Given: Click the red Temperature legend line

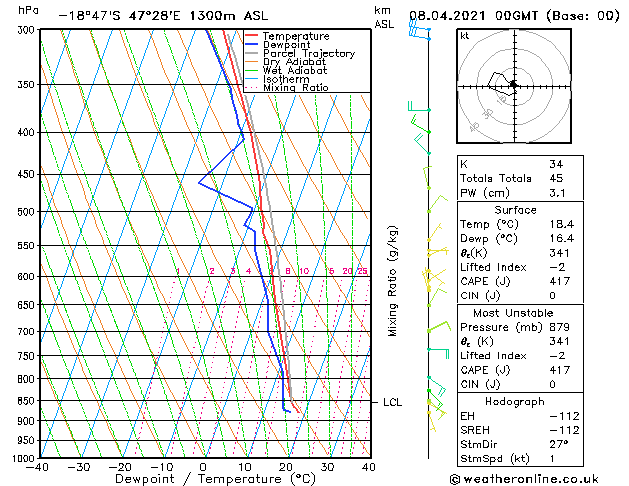Looking at the screenshot, I should click(x=251, y=36).
